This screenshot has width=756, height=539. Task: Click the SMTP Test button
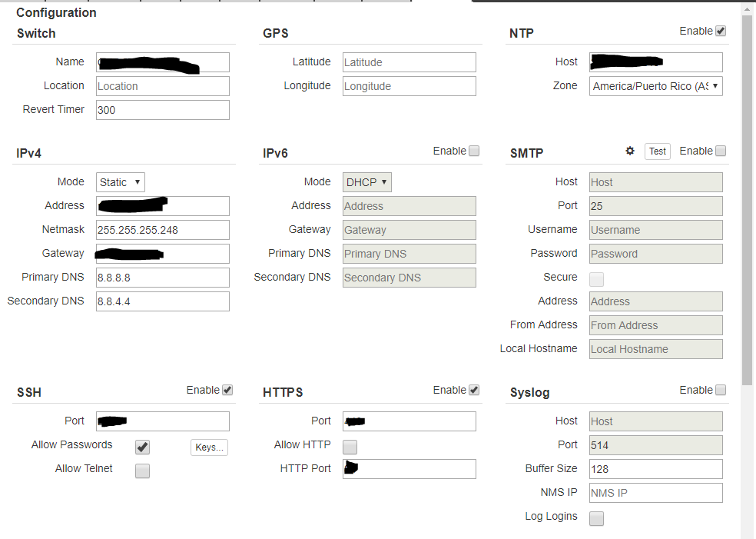click(x=657, y=151)
